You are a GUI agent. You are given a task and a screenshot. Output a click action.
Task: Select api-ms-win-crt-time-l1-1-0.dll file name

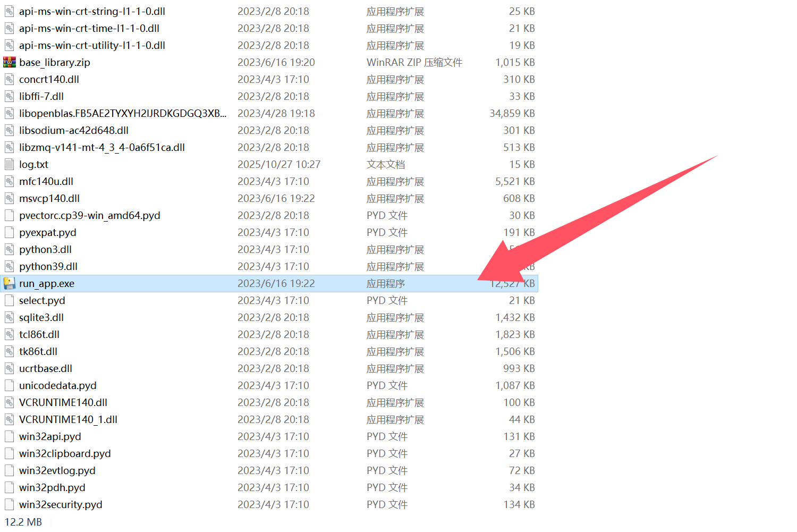pyautogui.click(x=89, y=28)
